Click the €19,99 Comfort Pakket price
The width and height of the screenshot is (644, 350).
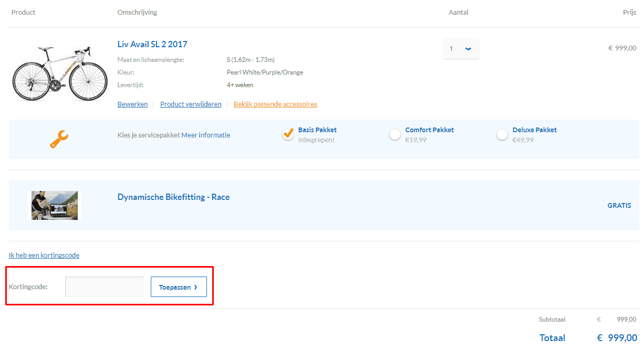[416, 140]
